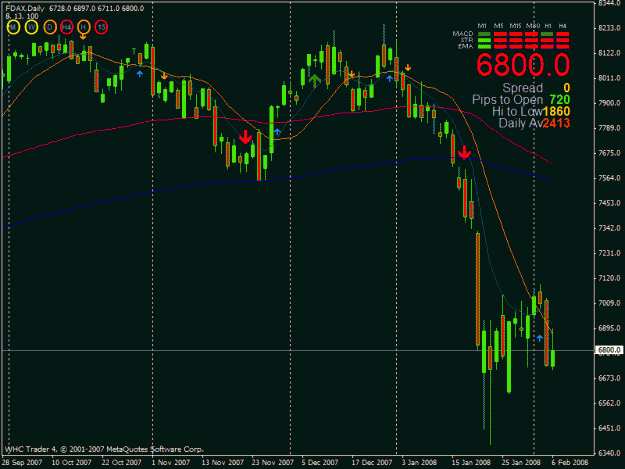This screenshot has height=469, width=625.
Task: Click the M5 column header in signal panel
Action: click(x=499, y=26)
